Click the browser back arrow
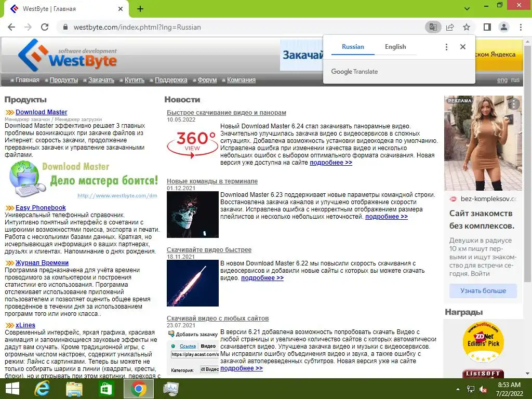This screenshot has height=399, width=532. click(x=11, y=27)
